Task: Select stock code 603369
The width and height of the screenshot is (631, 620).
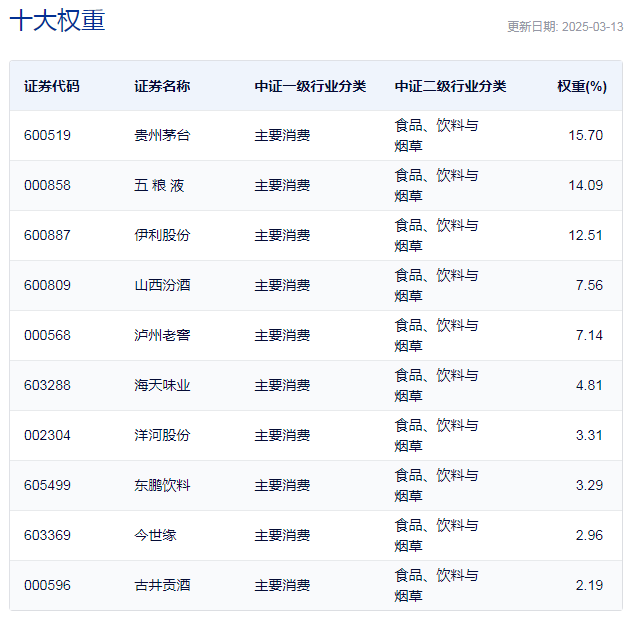Action: click(47, 535)
